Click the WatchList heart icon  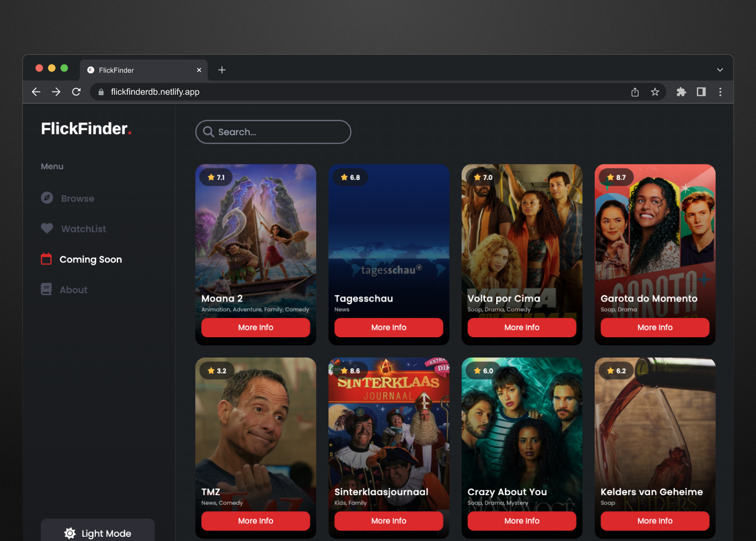[x=47, y=228]
